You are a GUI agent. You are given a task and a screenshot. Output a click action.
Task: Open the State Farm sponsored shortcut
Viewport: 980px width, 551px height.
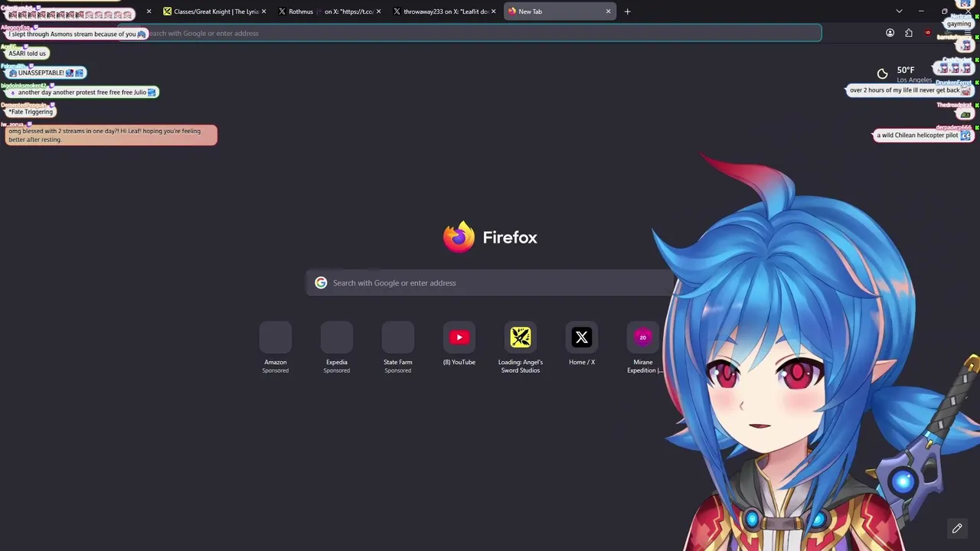tap(398, 348)
